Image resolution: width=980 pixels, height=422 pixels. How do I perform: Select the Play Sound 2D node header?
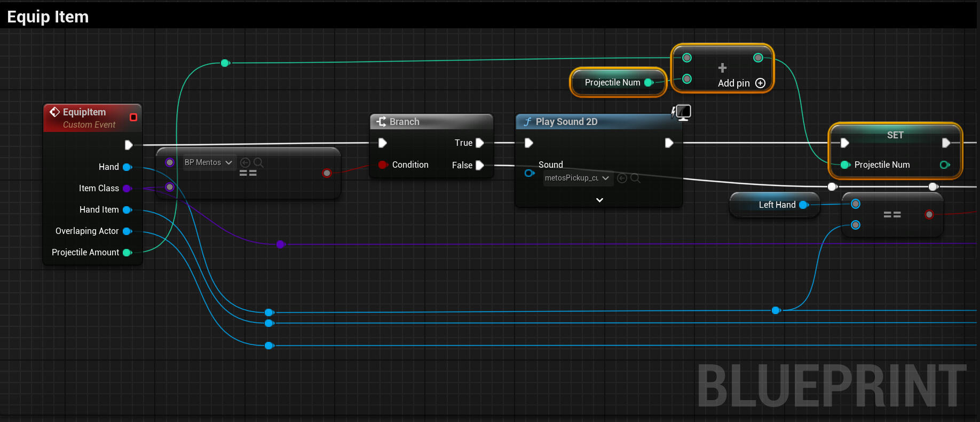566,122
